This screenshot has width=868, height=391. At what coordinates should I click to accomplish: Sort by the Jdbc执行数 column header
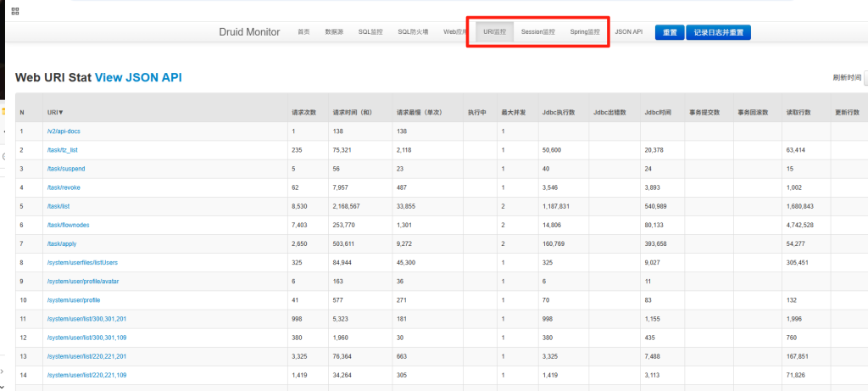click(559, 112)
